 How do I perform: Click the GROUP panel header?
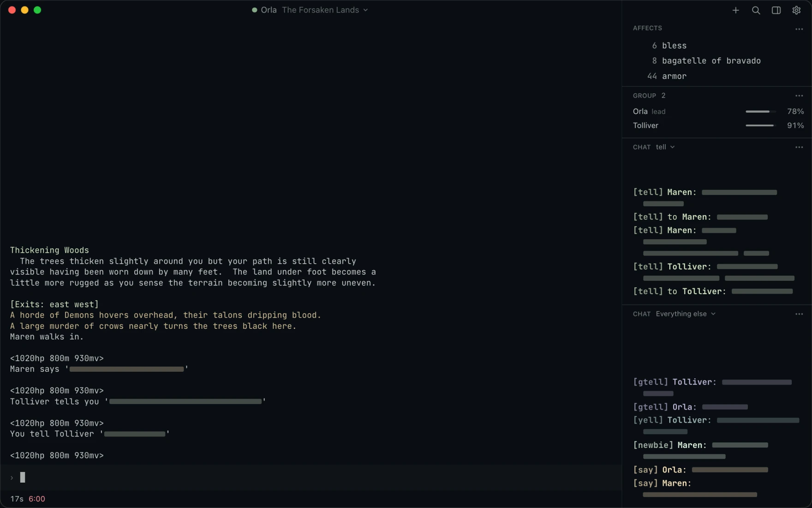coord(645,96)
